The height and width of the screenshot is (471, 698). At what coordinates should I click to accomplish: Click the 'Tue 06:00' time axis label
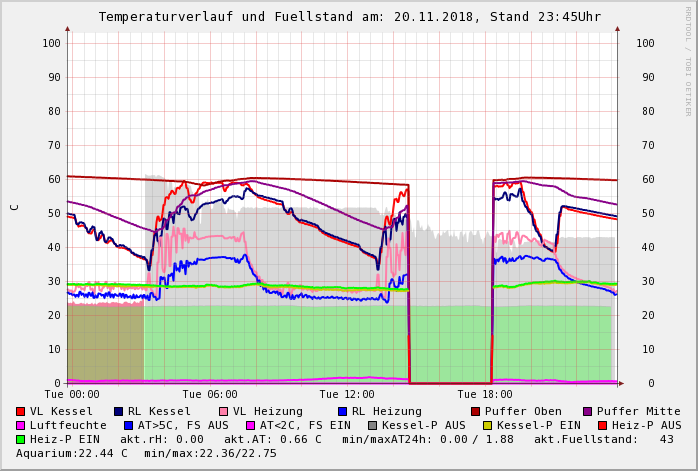tap(209, 395)
